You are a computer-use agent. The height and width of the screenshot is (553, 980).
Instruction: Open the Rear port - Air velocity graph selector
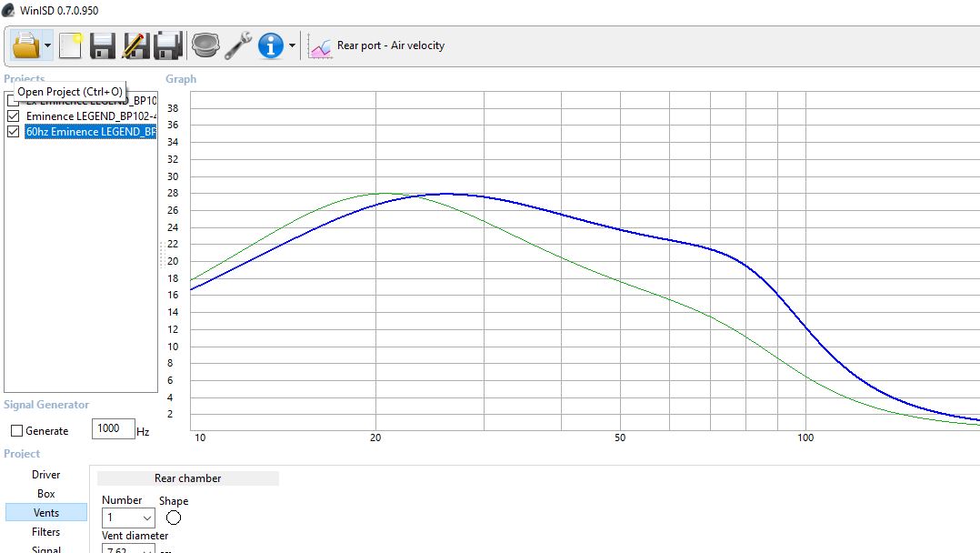click(x=391, y=45)
